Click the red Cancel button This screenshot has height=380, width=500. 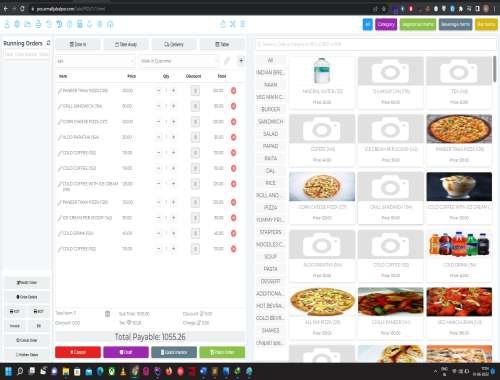click(x=78, y=352)
